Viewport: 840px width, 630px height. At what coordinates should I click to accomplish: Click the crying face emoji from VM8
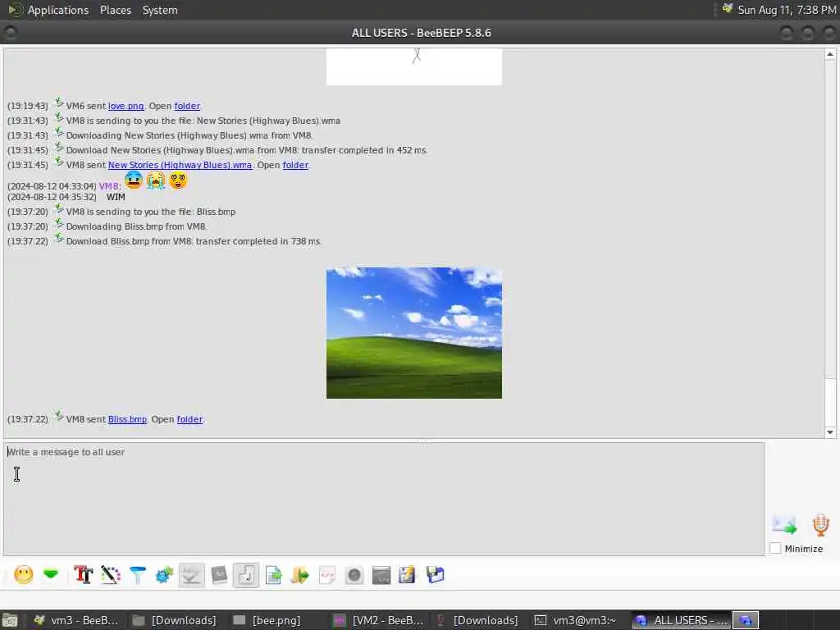[x=156, y=180]
